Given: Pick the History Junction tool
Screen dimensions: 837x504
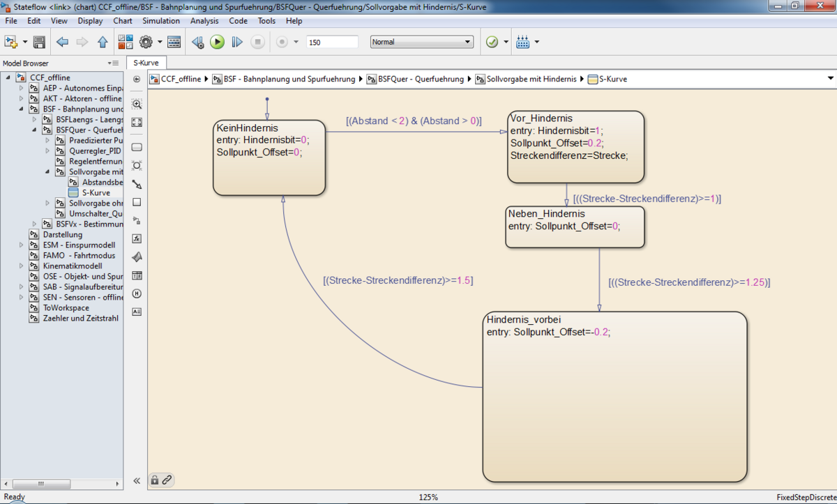Looking at the screenshot, I should pyautogui.click(x=137, y=293).
